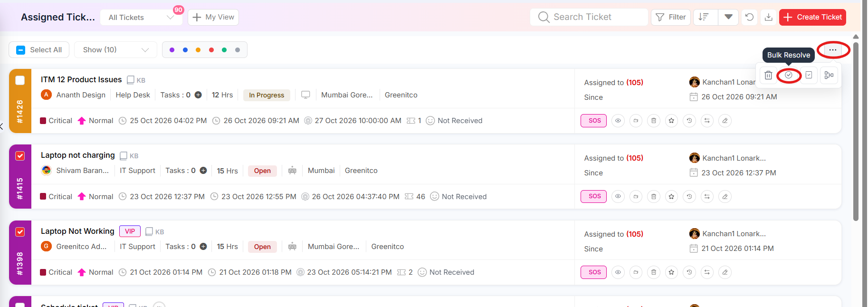Click the SOS button on Laptop Not Working
Viewport: 868px width, 307px height.
point(594,272)
